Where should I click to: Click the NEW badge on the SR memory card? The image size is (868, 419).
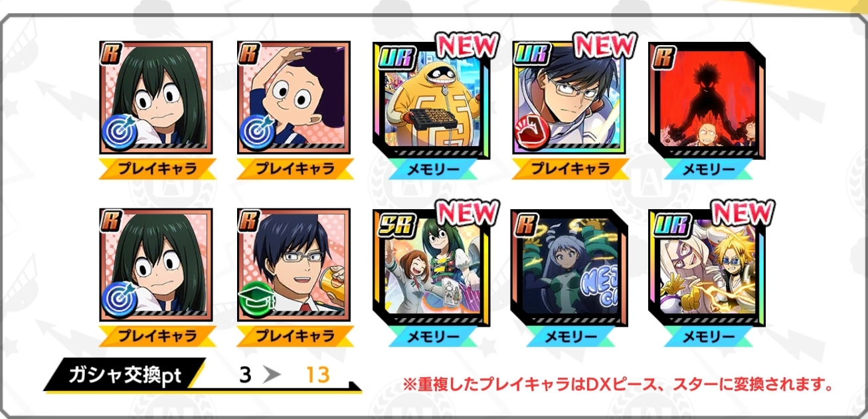coord(467,212)
